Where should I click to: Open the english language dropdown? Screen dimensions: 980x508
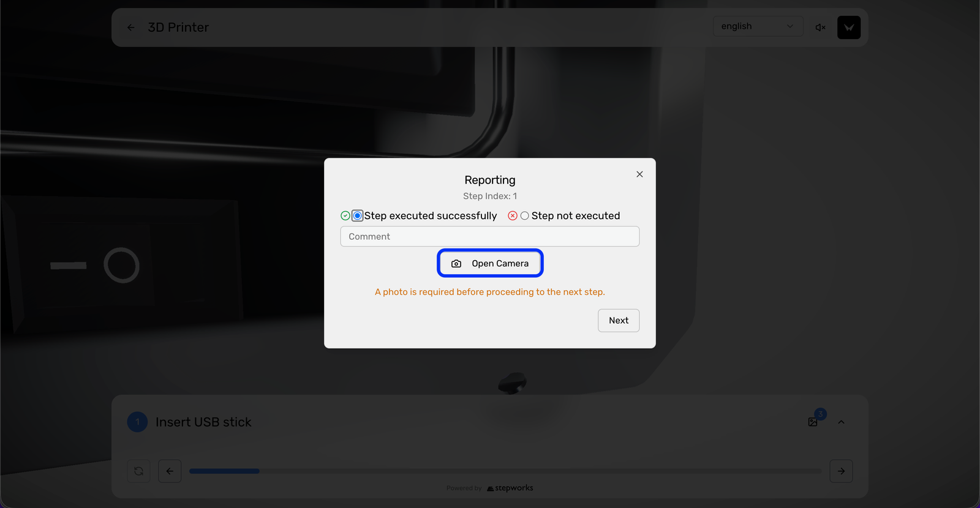(x=758, y=26)
